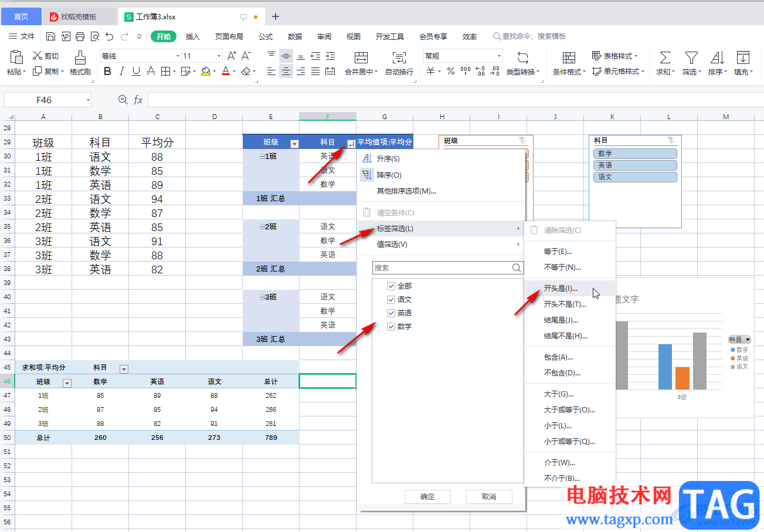
Task: Uncheck the 英语 checkbox in filter list
Action: (391, 313)
